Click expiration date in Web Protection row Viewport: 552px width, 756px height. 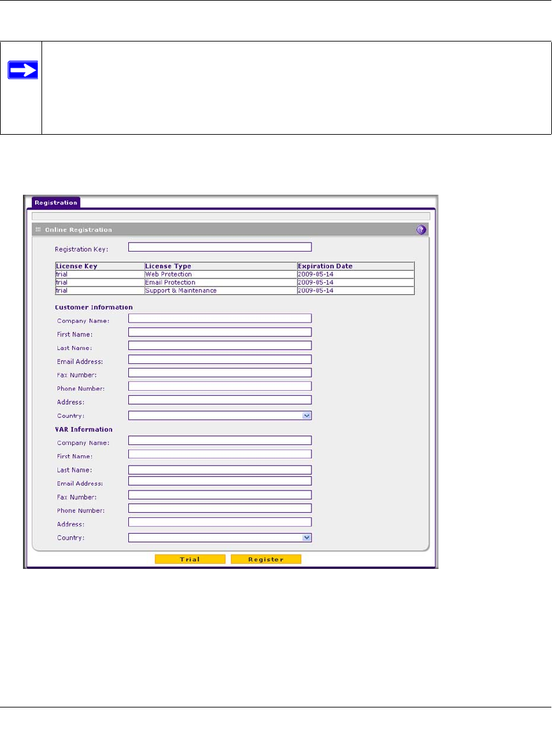[355, 275]
